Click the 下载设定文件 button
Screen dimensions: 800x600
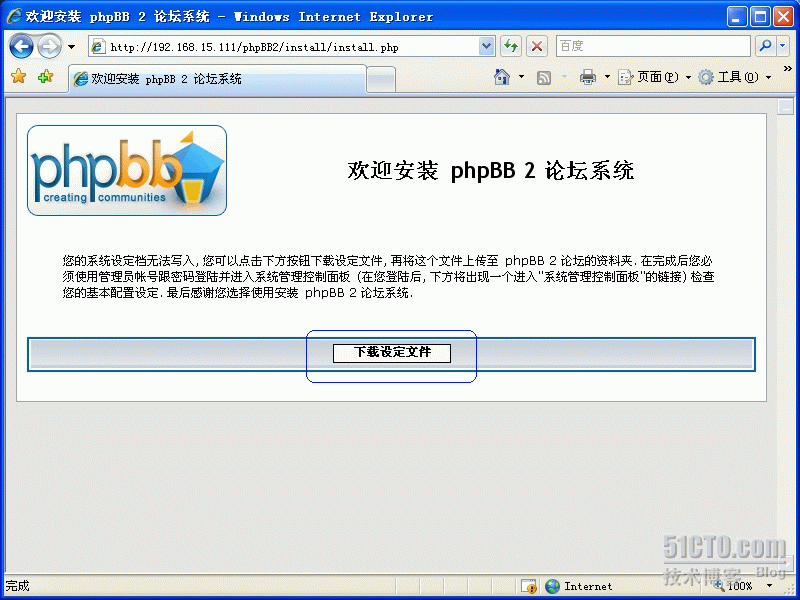pos(392,353)
